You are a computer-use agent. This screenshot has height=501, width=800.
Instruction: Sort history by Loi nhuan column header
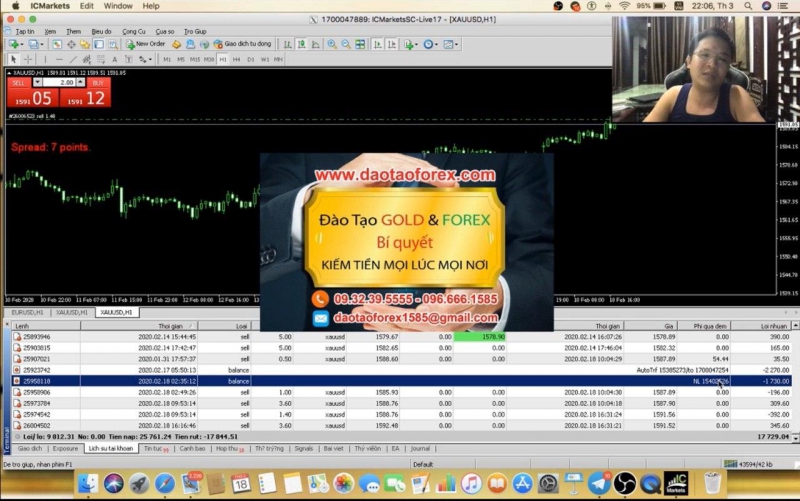point(760,325)
